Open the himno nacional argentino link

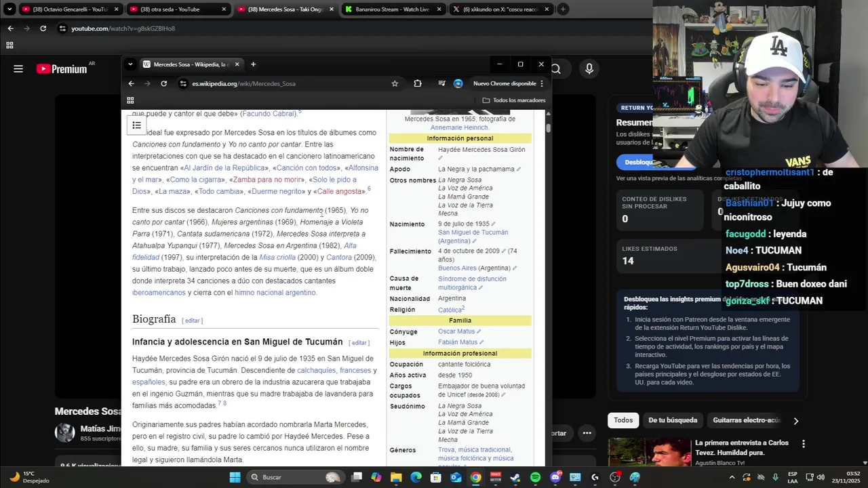275,293
